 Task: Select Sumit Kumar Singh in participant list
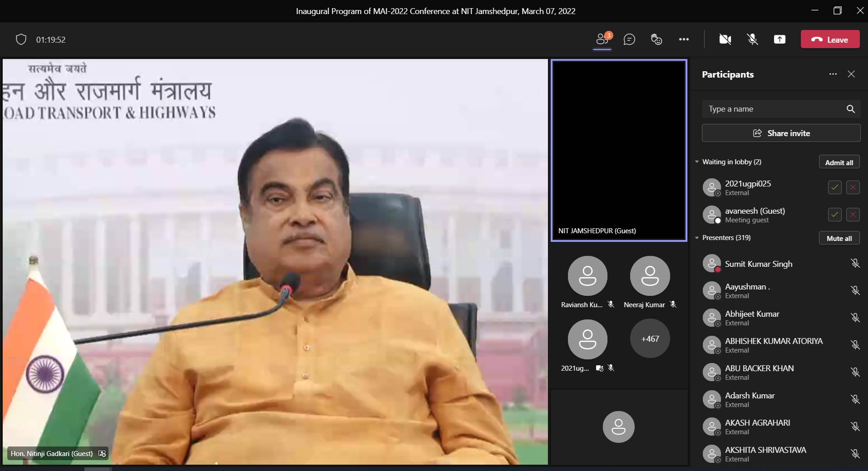click(x=780, y=264)
